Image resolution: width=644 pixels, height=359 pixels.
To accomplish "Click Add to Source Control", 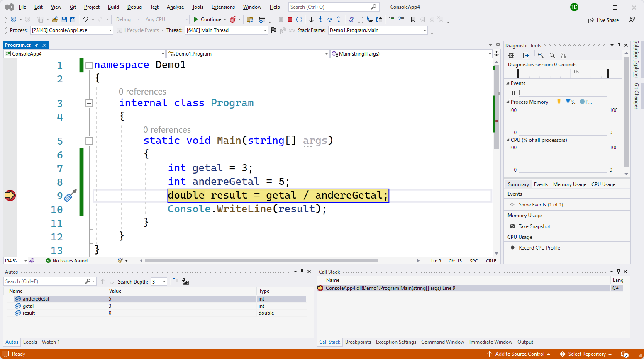I will point(519,354).
